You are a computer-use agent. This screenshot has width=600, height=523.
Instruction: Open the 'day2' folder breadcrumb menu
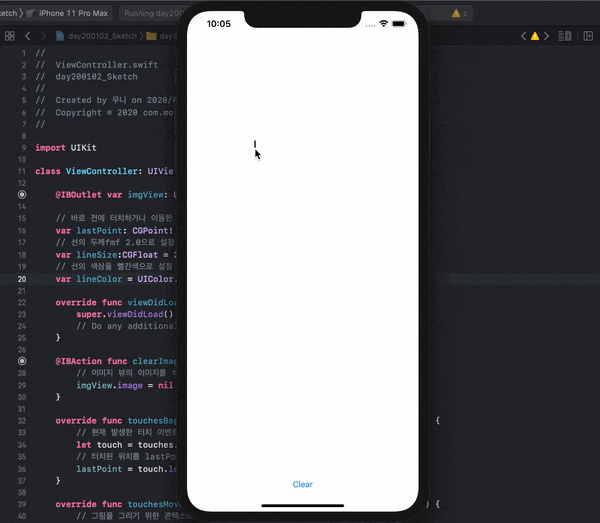pos(168,36)
